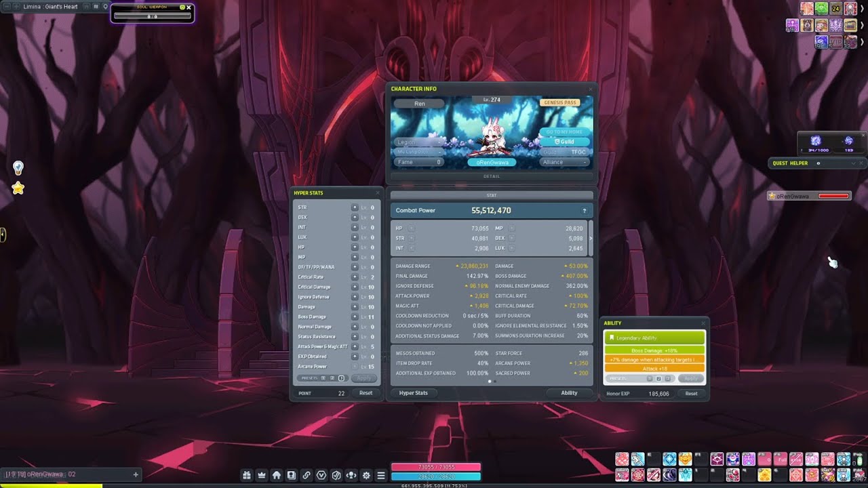Image resolution: width=868 pixels, height=488 pixels.
Task: Click the Legendary Ability rank header
Action: coord(654,338)
